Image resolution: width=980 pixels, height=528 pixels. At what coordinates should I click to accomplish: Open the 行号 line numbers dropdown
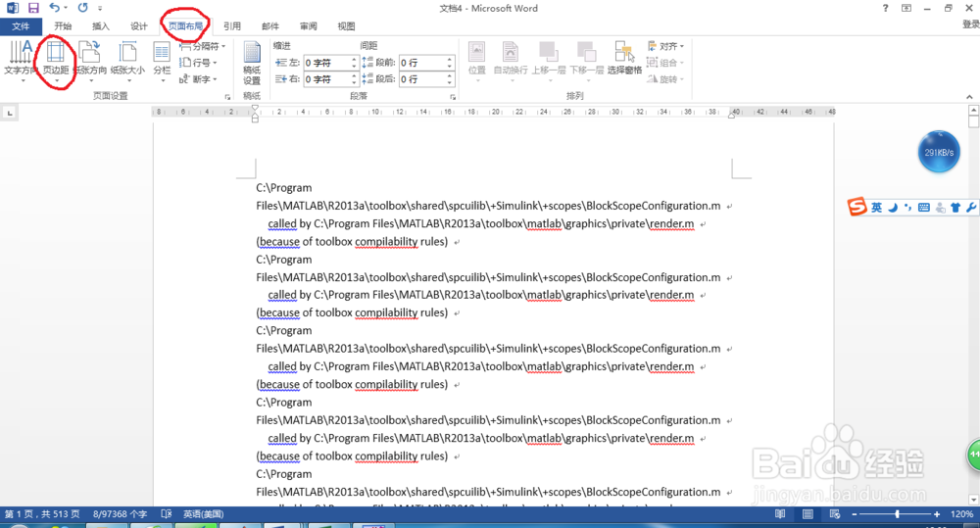(x=198, y=63)
